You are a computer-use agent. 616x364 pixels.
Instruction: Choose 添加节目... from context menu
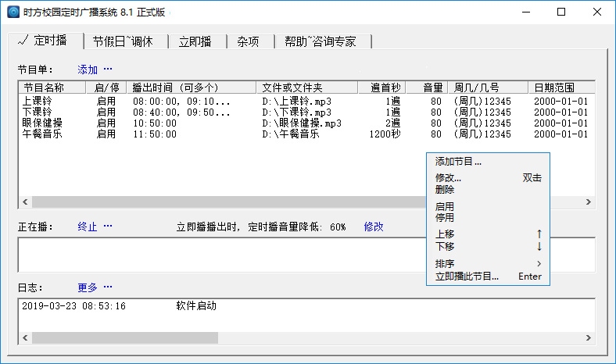(458, 162)
